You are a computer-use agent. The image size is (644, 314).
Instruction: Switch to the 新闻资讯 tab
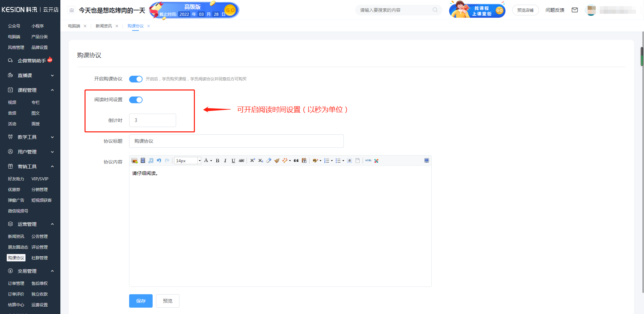click(104, 26)
